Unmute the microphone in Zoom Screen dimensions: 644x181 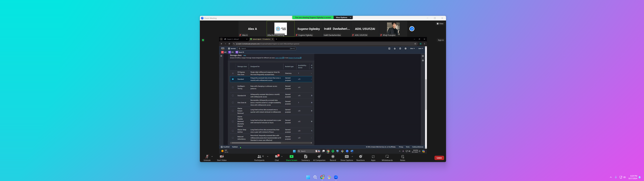pos(207,157)
